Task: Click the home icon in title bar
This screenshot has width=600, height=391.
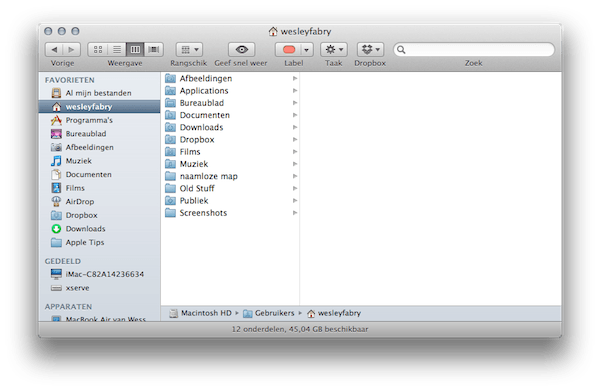Action: coord(273,31)
